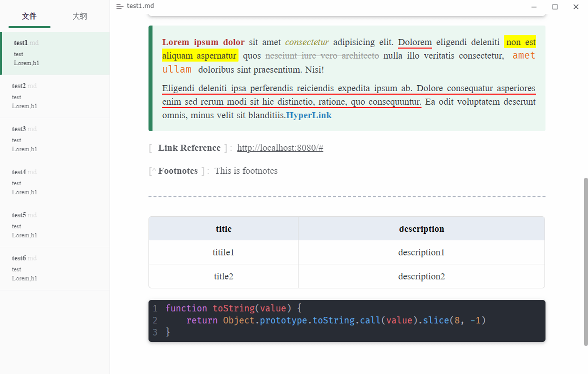Switch to the 大纲 tab

click(79, 16)
